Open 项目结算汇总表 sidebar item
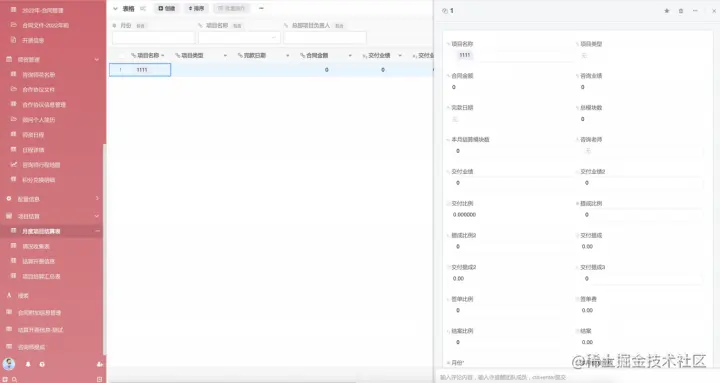 pyautogui.click(x=41, y=276)
